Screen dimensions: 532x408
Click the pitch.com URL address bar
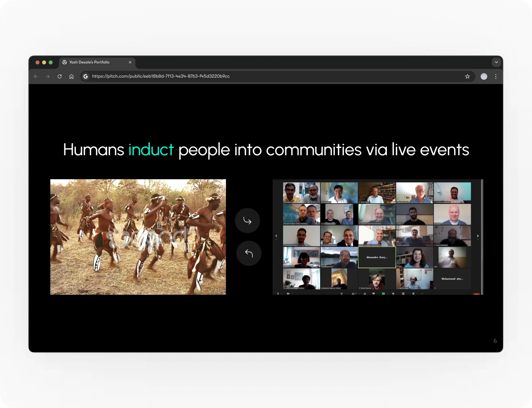point(267,76)
